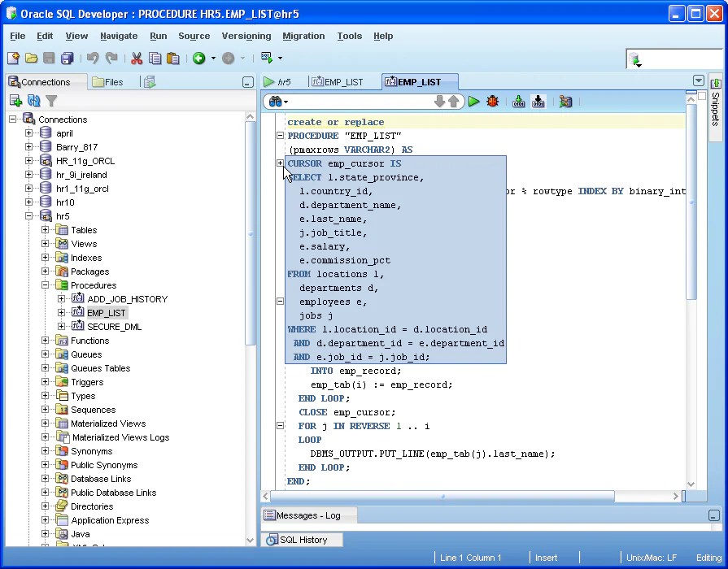This screenshot has width=728, height=569.
Task: Open the Versioning menu
Action: [246, 36]
